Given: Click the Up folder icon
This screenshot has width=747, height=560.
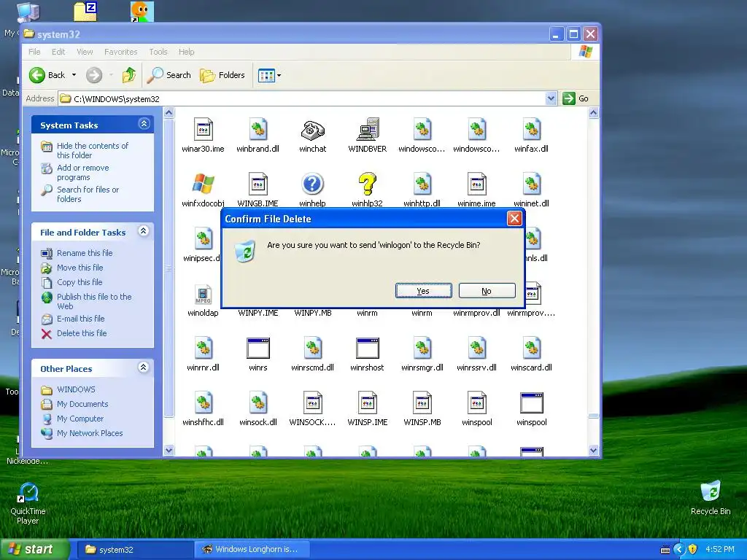Looking at the screenshot, I should [128, 75].
